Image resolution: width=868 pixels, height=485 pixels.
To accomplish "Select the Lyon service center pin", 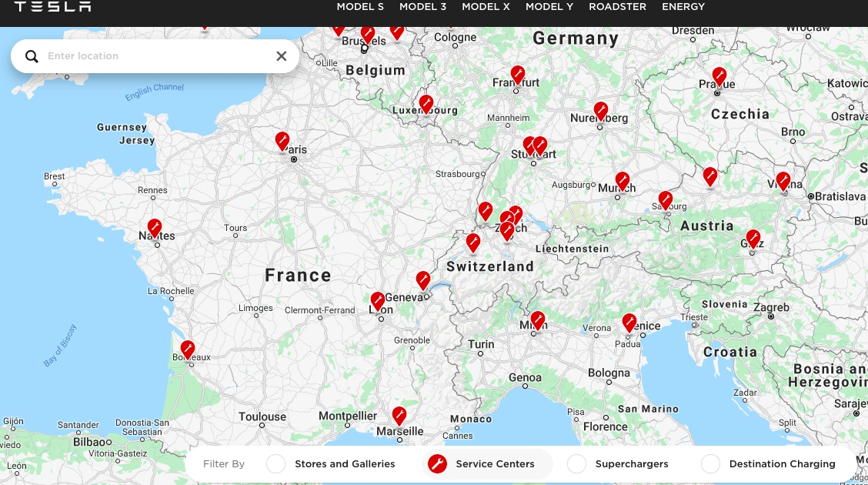I will tap(378, 302).
